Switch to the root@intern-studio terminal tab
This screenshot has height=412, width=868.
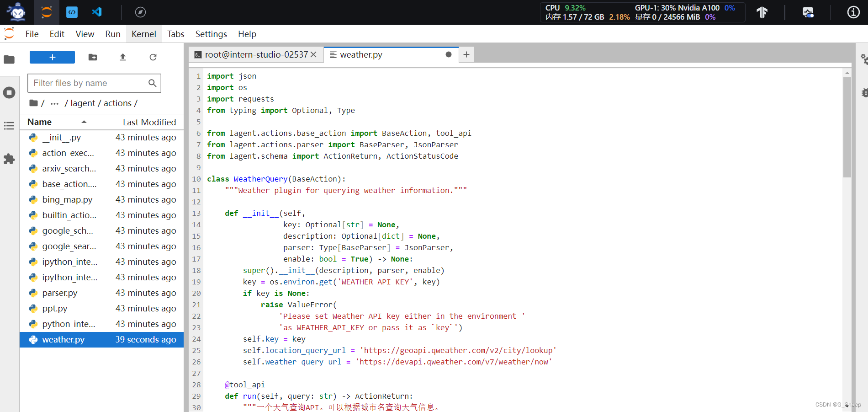pos(256,55)
